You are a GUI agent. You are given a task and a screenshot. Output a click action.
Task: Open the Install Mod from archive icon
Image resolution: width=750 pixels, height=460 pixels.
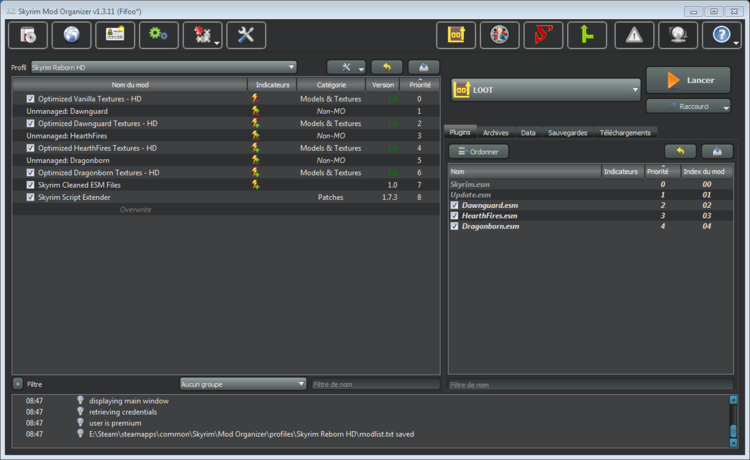pos(28,35)
